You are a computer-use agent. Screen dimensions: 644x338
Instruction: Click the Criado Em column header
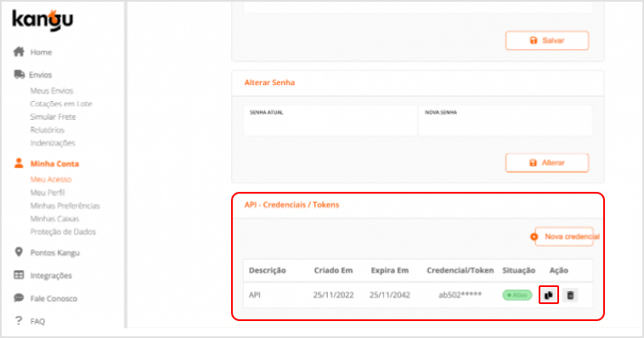(334, 270)
